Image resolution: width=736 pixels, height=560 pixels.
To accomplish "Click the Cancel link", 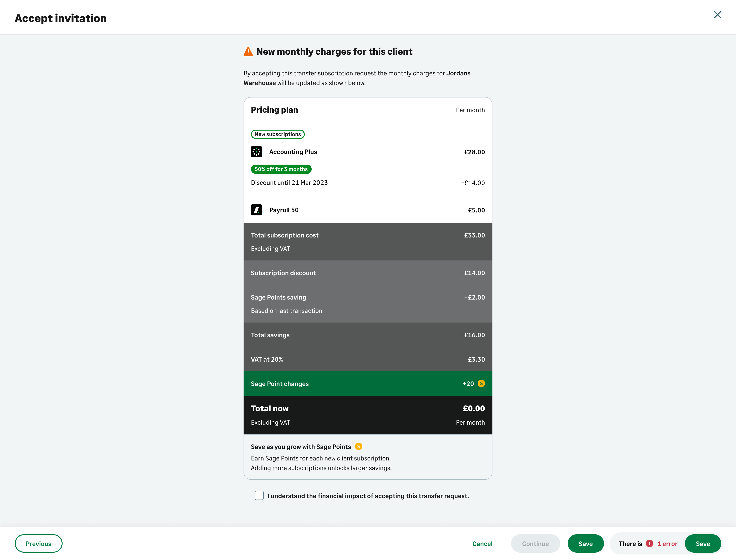I will tap(482, 543).
